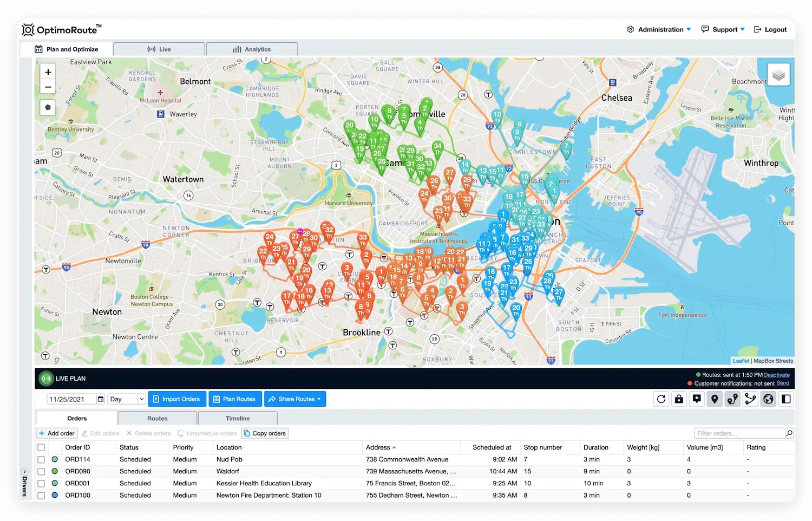Click the Deactivate routes link
The height and width of the screenshot is (521, 812).
pos(777,375)
